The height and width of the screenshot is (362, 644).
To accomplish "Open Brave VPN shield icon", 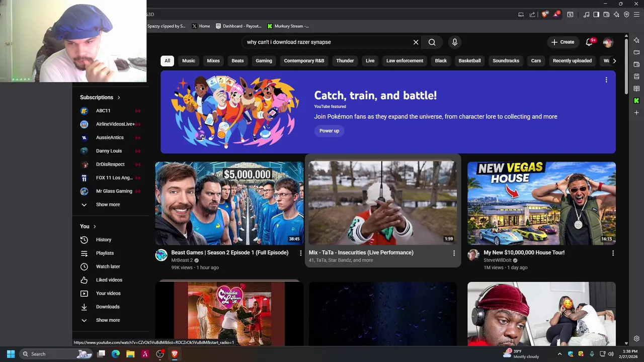I will (626, 15).
